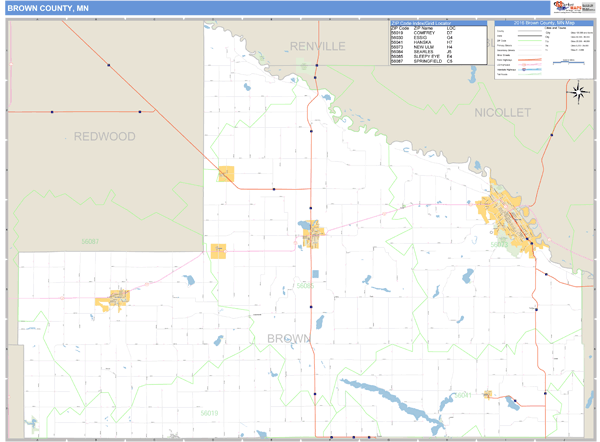Click the compass rose icon

578,93
